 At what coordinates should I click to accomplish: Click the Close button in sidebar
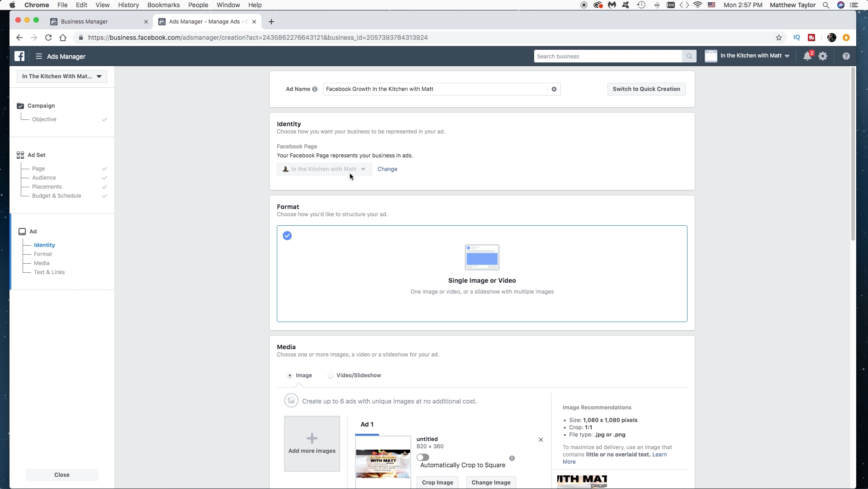pyautogui.click(x=62, y=475)
